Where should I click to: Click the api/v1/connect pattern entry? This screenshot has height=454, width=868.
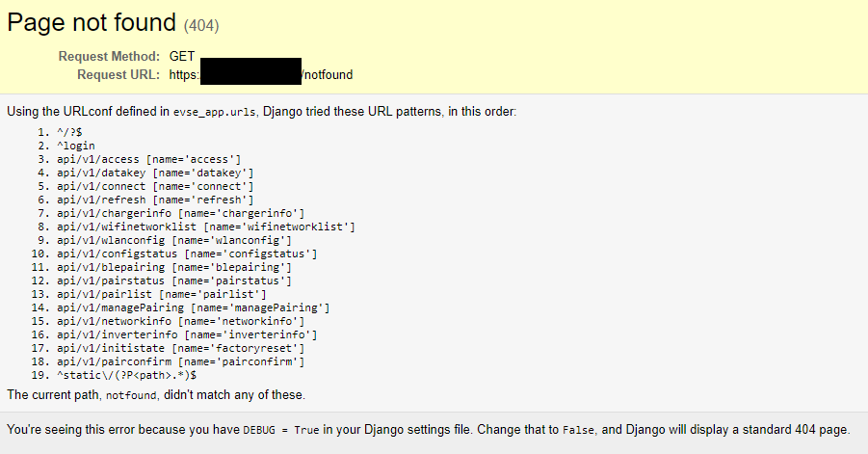pyautogui.click(x=154, y=186)
